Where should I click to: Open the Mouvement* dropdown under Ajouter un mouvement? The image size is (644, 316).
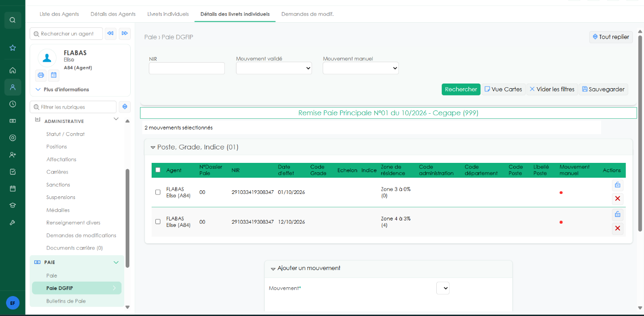coord(443,288)
